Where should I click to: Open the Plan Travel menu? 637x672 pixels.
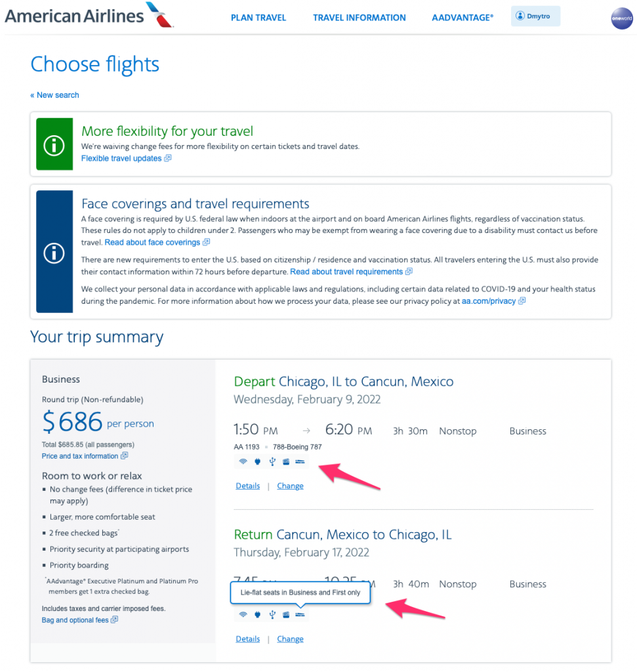[x=258, y=18]
